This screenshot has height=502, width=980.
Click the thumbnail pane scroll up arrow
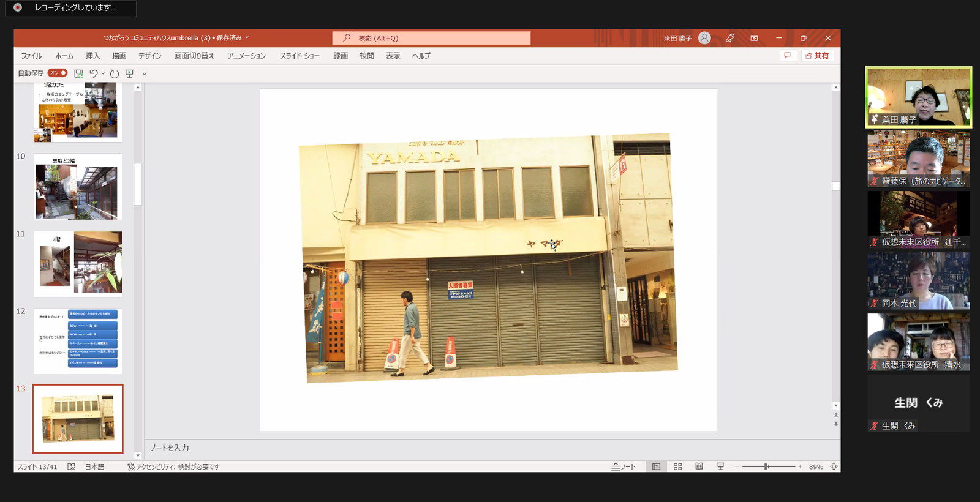click(x=138, y=88)
